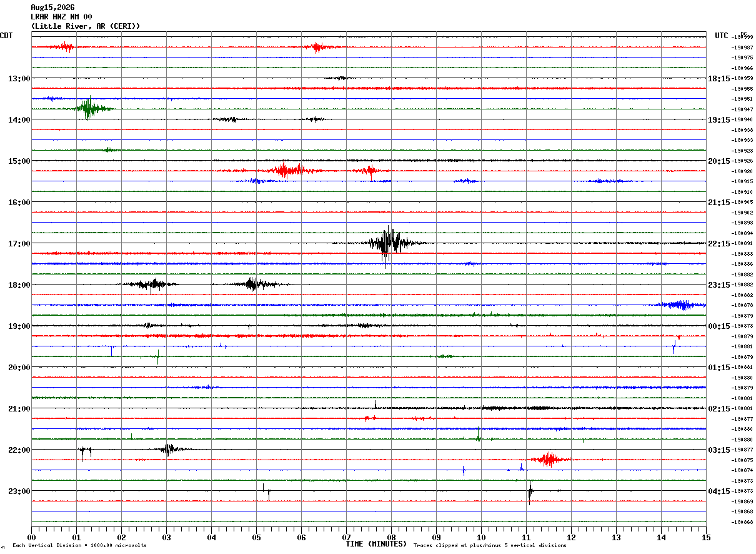The image size is (756, 554).
Task: Click the DC offset value -190947
Action: pos(742,109)
